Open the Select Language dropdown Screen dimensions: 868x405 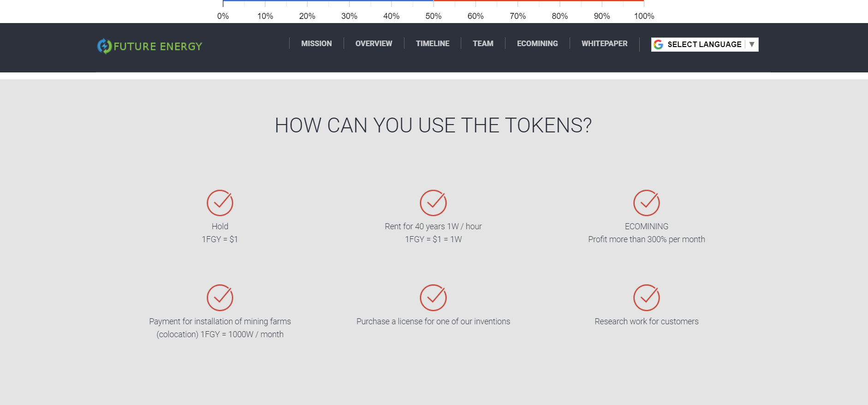pyautogui.click(x=705, y=44)
